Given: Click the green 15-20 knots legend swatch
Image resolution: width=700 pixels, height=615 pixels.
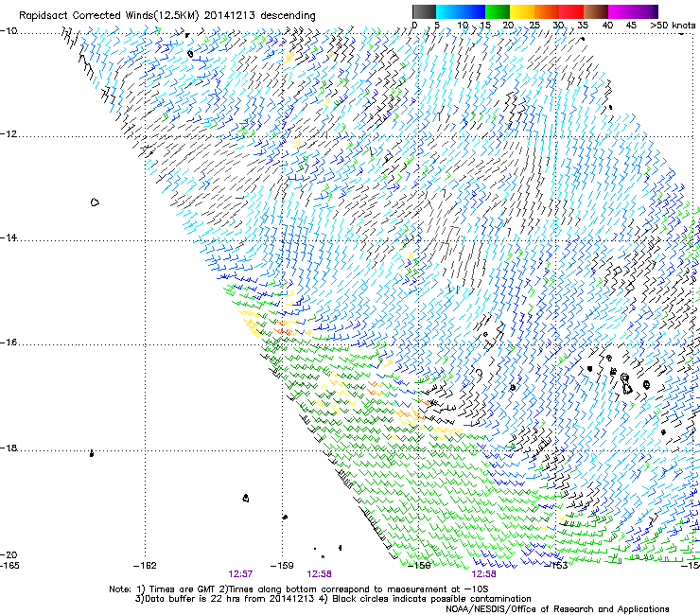Looking at the screenshot, I should (498, 11).
